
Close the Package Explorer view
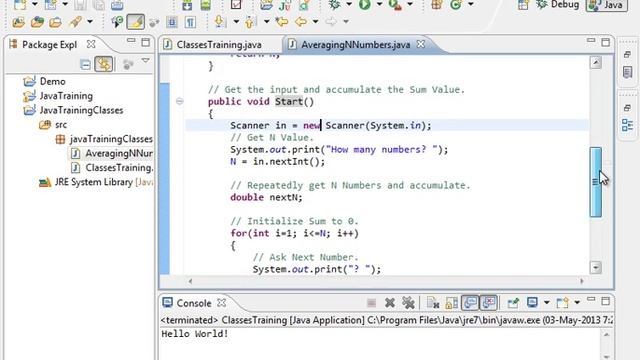pos(91,44)
